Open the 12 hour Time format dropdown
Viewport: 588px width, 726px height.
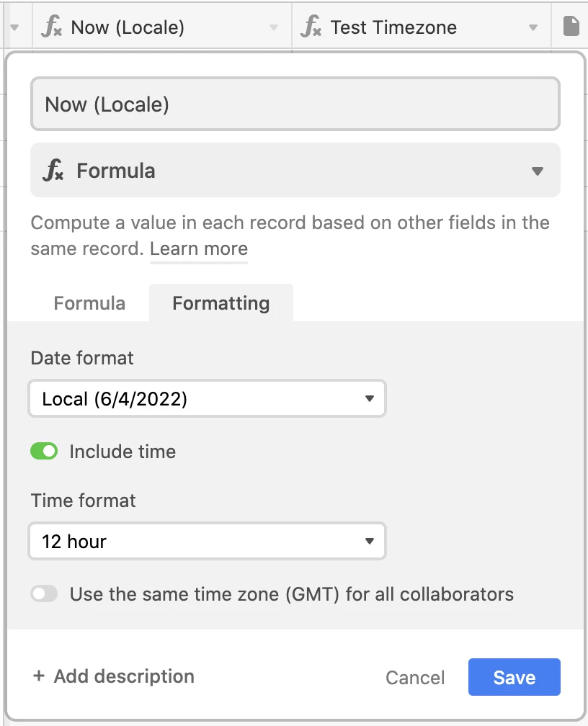point(207,542)
